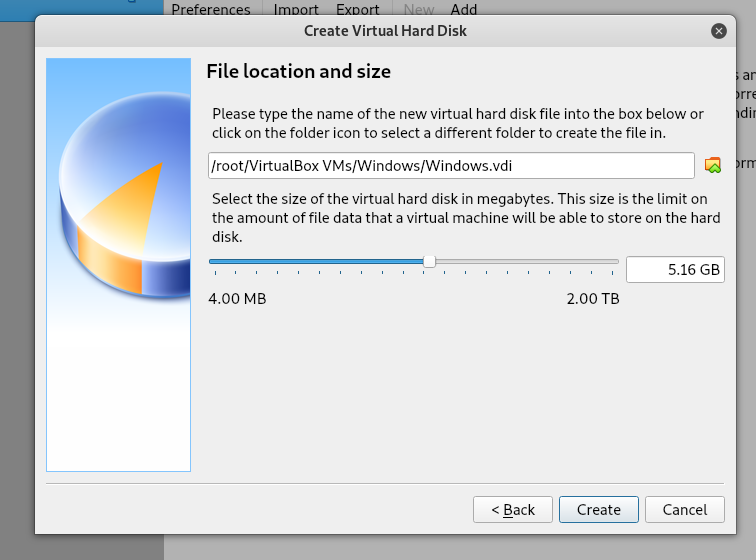
Task: Click the disk size slider handle
Action: 429,261
